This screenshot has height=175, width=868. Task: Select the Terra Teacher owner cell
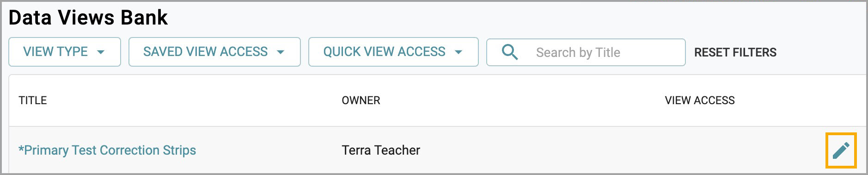tap(381, 150)
